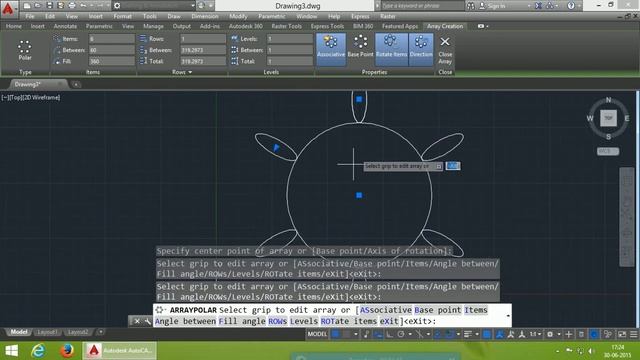Open the workspace selector dropdown
The height and width of the screenshot is (360, 640).
click(153, 6)
